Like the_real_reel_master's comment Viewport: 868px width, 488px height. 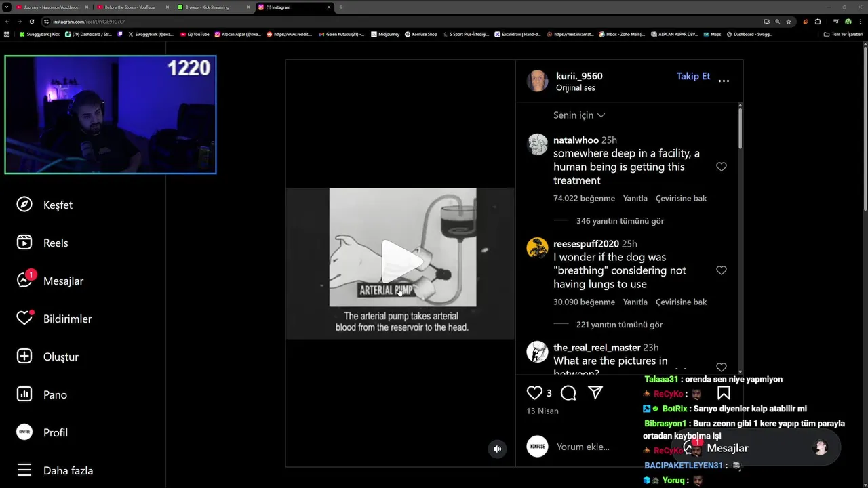pyautogui.click(x=722, y=367)
